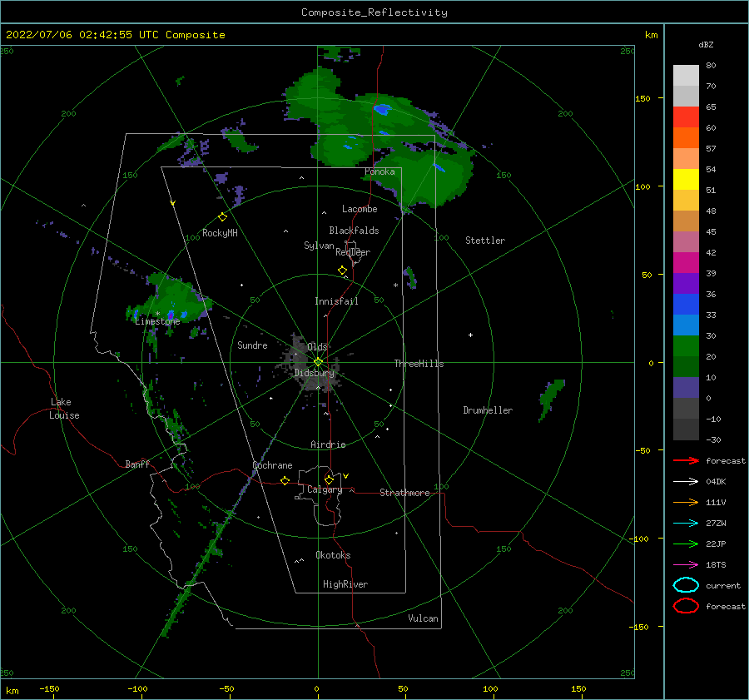Click the Banff label

click(137, 464)
